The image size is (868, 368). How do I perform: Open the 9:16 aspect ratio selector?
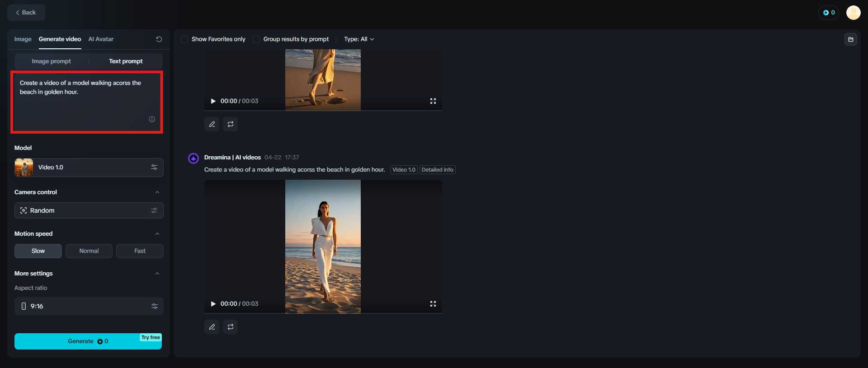pos(89,306)
